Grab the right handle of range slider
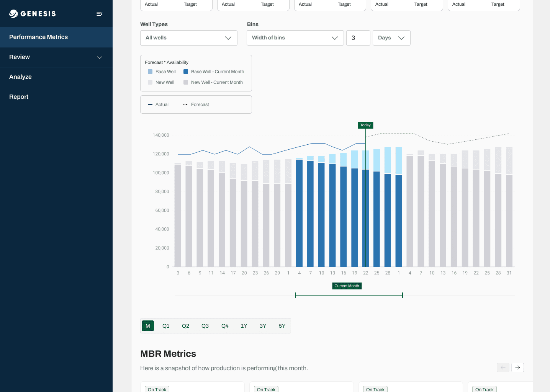The height and width of the screenshot is (392, 550). tap(403, 295)
